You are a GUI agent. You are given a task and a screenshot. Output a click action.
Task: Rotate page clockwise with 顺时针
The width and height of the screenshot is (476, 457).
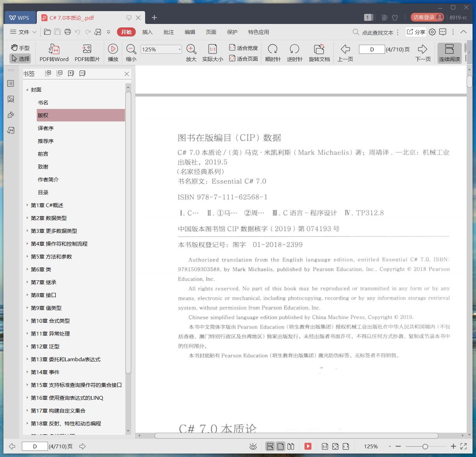[273, 53]
